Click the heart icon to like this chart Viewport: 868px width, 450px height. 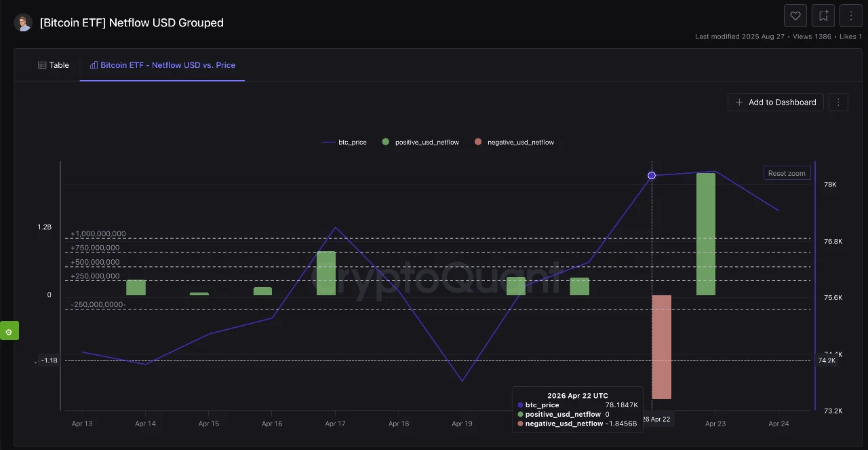pyautogui.click(x=795, y=15)
